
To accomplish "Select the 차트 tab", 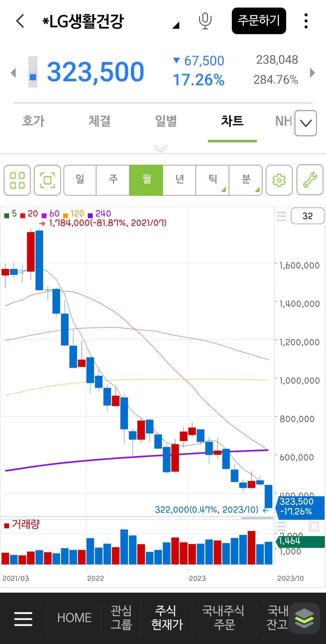I will 232,121.
